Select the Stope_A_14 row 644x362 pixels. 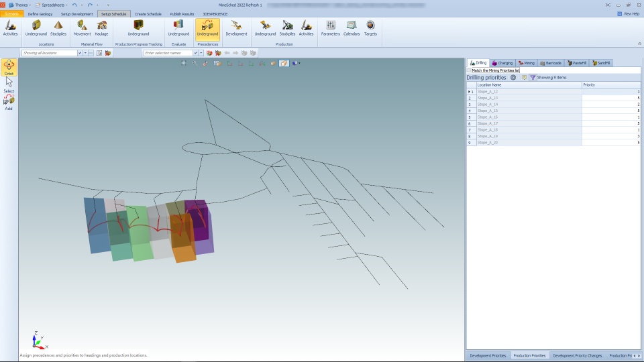[553, 105]
